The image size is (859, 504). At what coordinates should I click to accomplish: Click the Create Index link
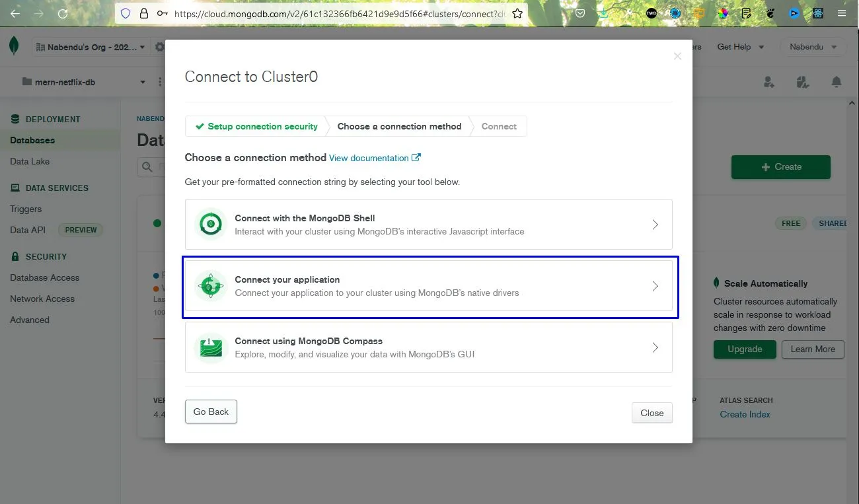[x=745, y=414]
